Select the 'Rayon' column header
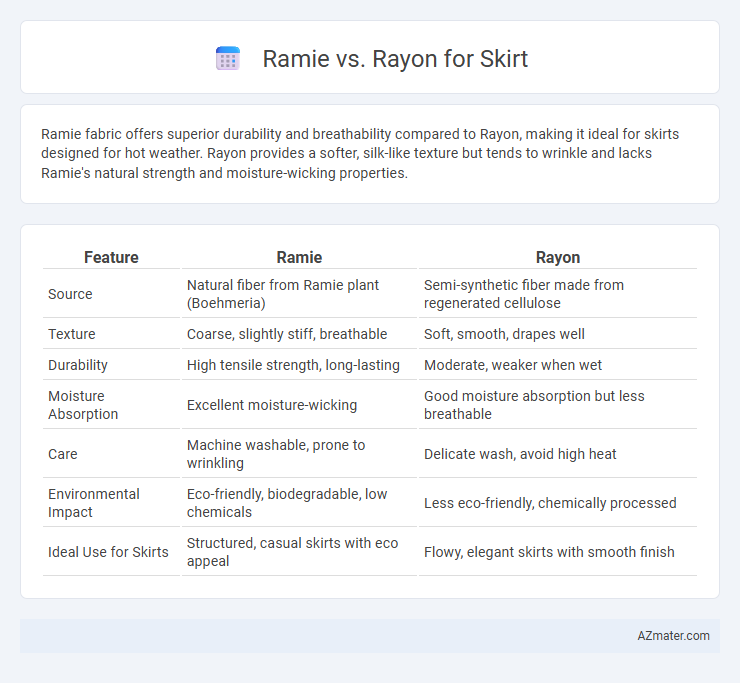740x683 pixels. pyautogui.click(x=558, y=257)
